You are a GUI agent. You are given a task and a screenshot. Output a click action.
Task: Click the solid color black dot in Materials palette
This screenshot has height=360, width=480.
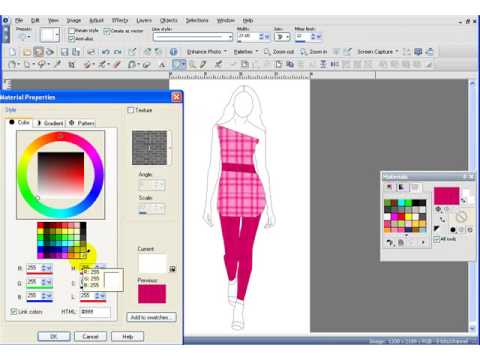tap(453, 230)
